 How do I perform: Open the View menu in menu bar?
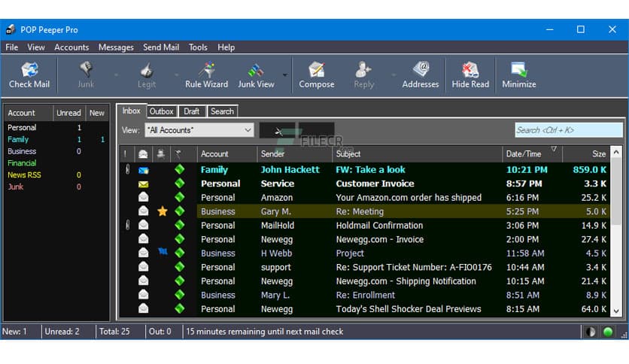click(36, 47)
